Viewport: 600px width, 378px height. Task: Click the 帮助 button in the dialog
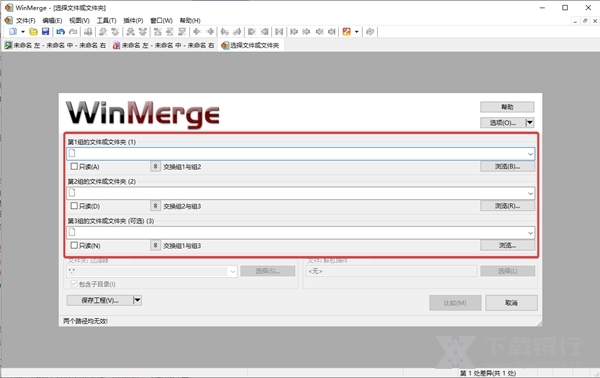(x=507, y=107)
